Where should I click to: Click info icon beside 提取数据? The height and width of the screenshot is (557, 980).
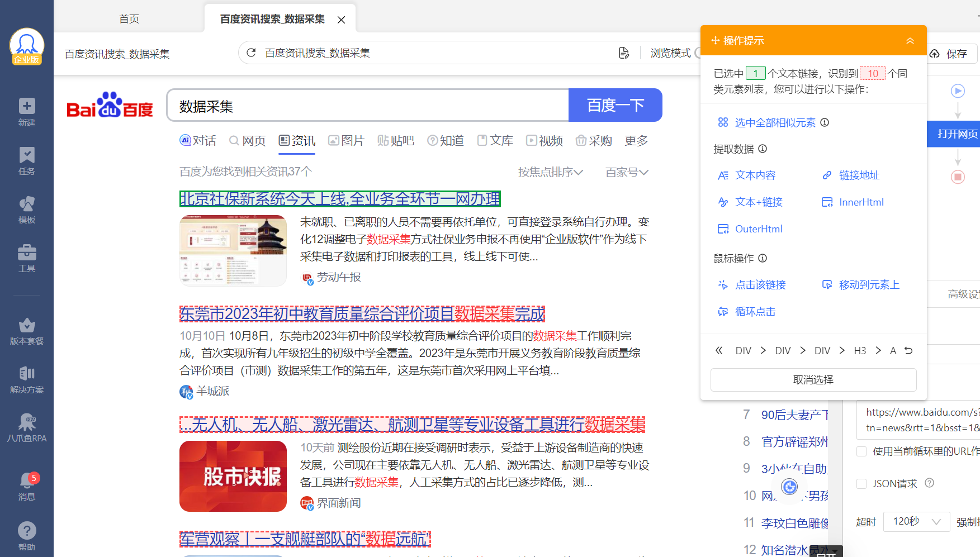point(763,149)
